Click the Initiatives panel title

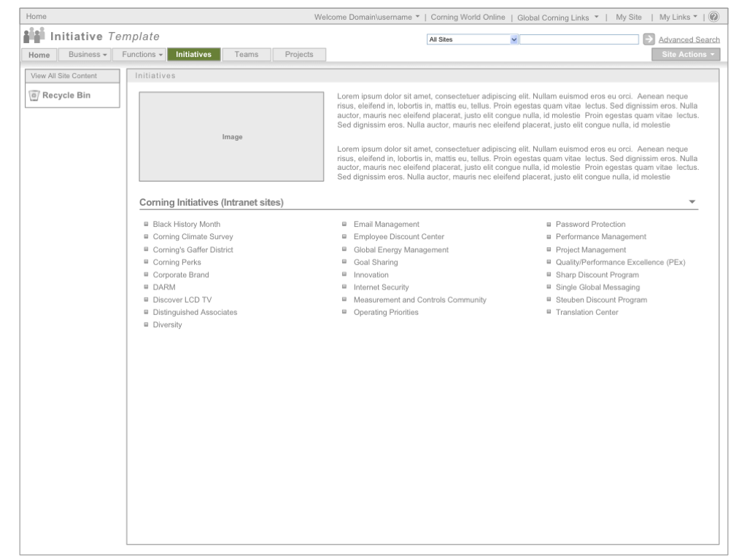coord(155,76)
